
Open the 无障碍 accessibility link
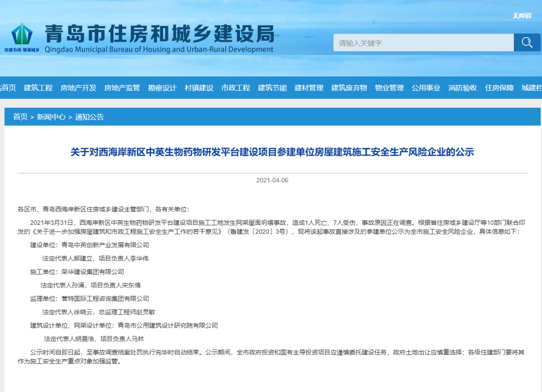coord(522,16)
